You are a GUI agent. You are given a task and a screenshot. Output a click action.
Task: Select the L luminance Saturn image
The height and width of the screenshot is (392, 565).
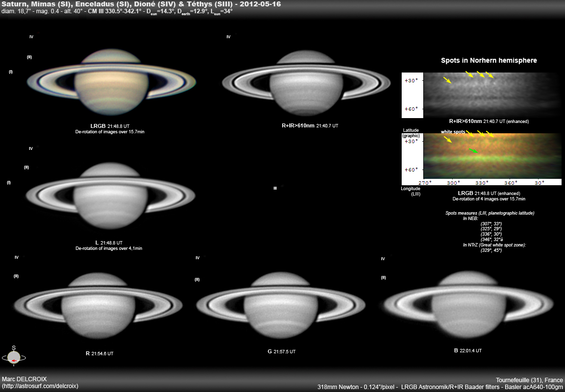(x=111, y=196)
